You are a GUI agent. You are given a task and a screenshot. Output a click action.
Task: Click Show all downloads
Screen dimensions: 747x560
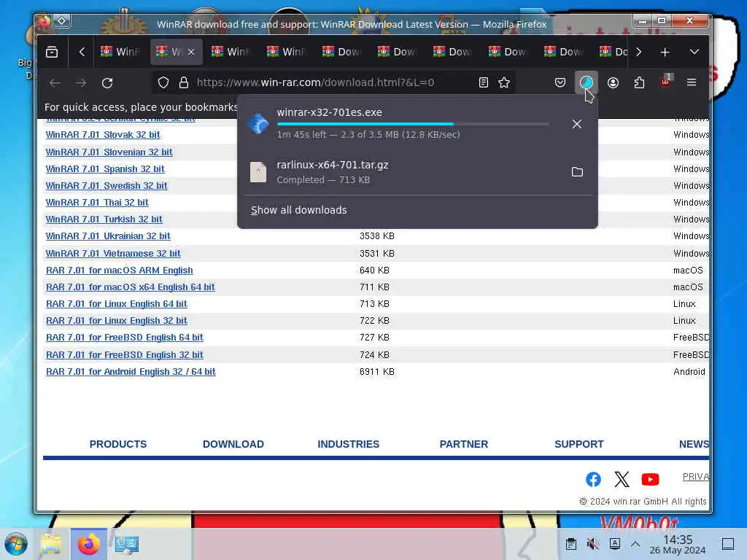point(298,210)
